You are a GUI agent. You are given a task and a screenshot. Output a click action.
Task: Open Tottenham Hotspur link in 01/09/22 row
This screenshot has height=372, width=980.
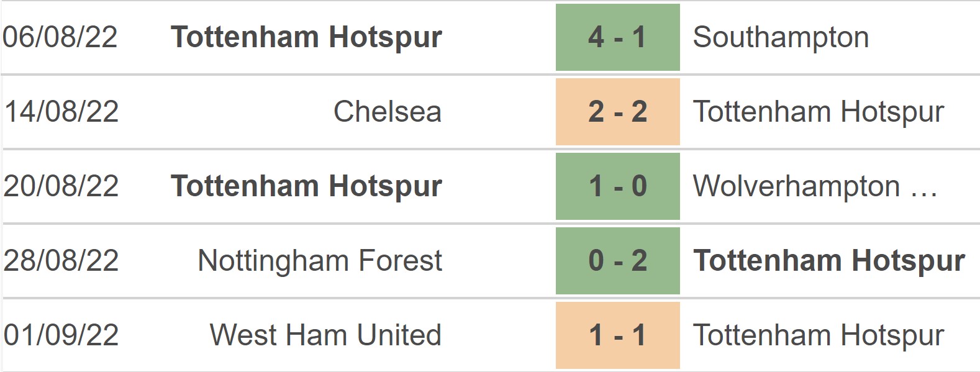(x=819, y=335)
